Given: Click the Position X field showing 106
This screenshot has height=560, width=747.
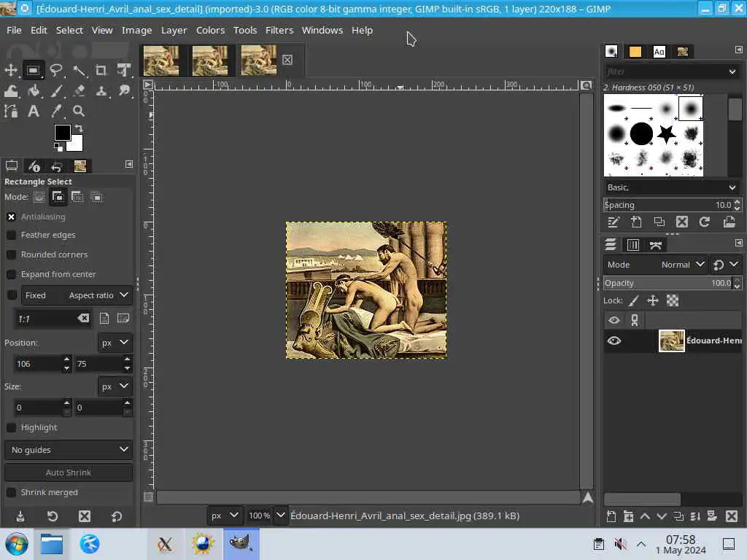Looking at the screenshot, I should (39, 364).
